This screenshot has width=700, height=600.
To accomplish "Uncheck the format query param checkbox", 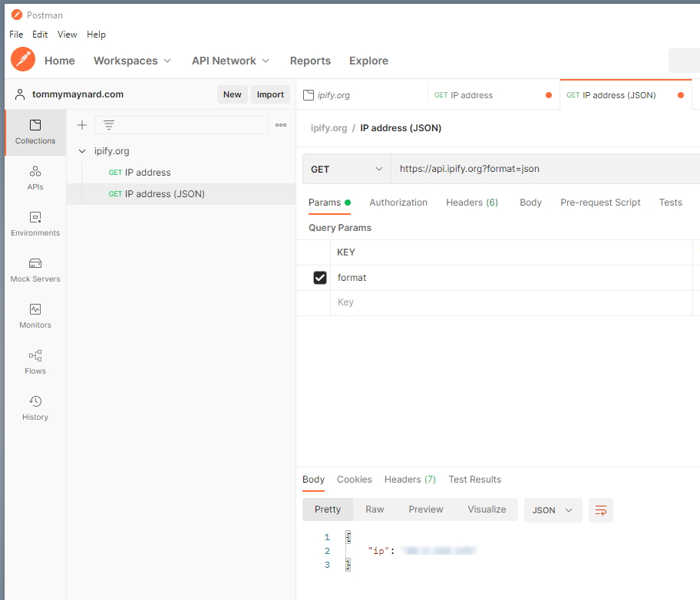I will [x=320, y=278].
